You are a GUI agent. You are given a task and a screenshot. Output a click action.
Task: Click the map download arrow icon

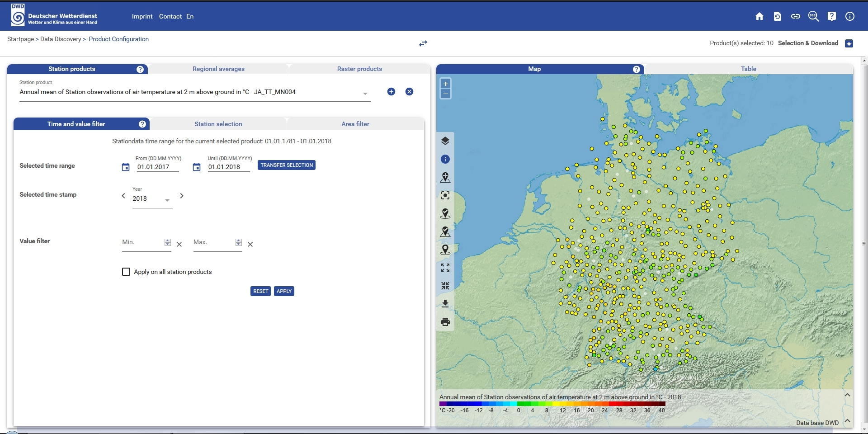(x=445, y=304)
